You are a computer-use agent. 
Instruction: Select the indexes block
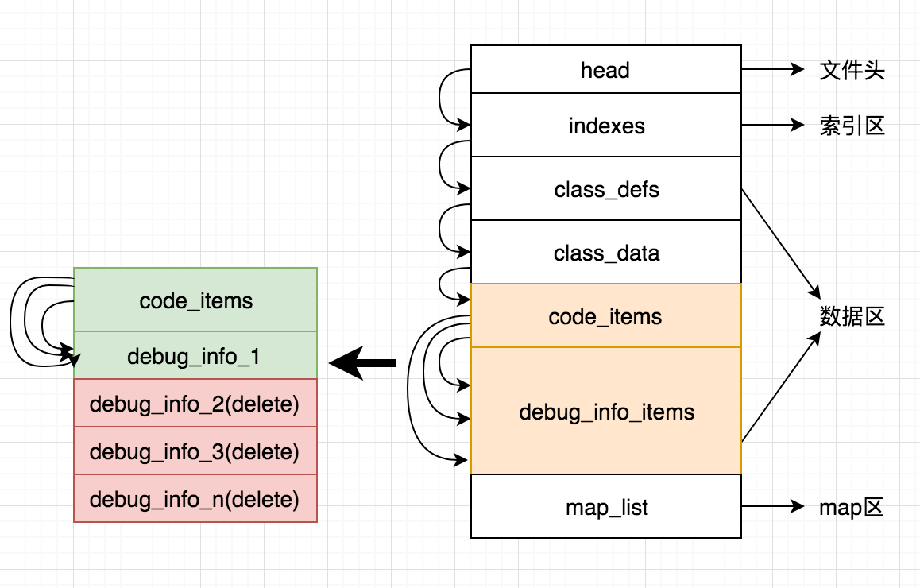(606, 126)
